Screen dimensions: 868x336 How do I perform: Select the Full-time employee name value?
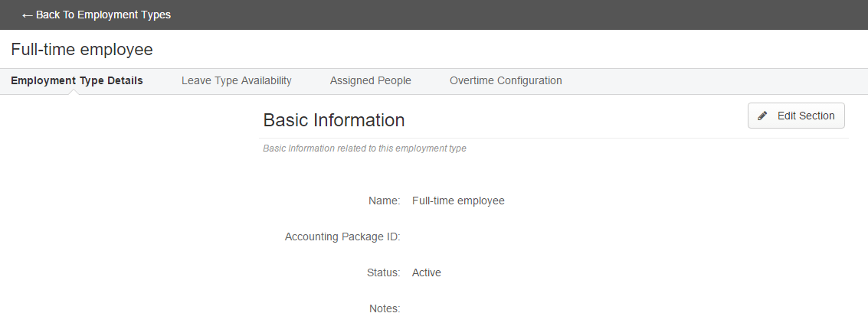(458, 201)
